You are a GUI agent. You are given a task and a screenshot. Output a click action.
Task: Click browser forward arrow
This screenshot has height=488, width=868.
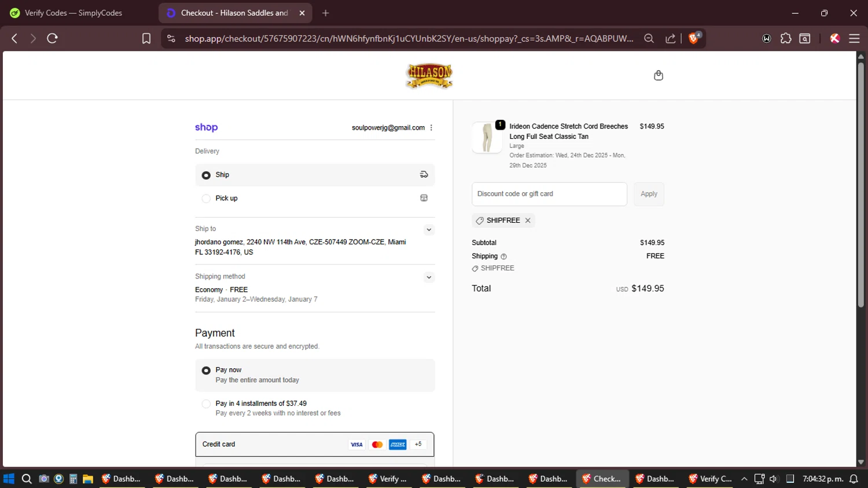[33, 38]
